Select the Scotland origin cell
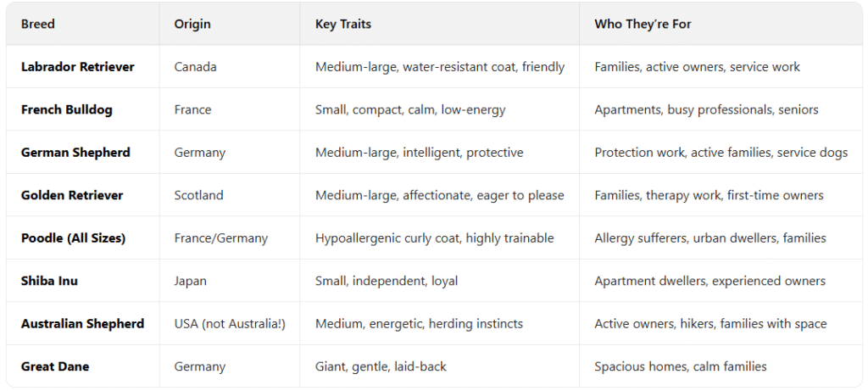This screenshot has width=868, height=391. [199, 195]
